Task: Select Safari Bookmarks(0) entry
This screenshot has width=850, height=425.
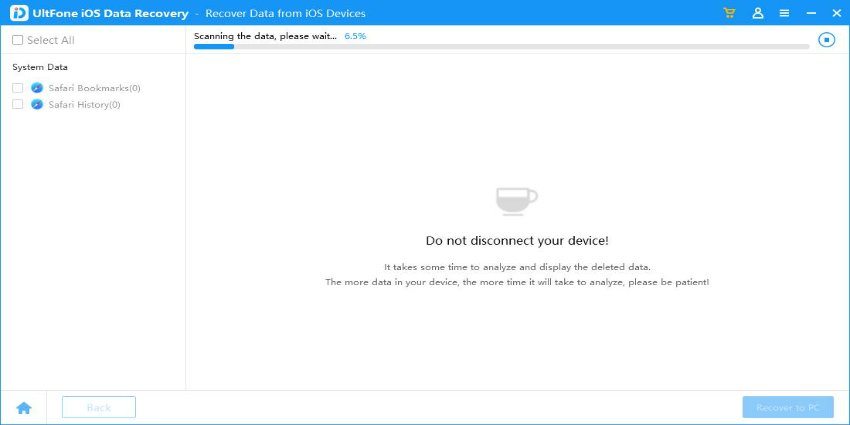Action: [x=94, y=88]
